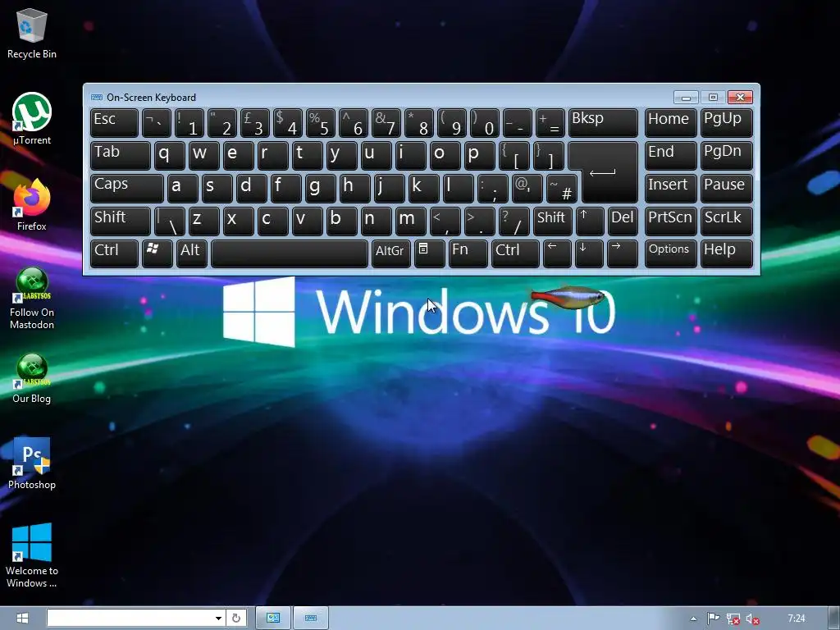Click the Del key
This screenshot has width=840, height=630.
623,221
